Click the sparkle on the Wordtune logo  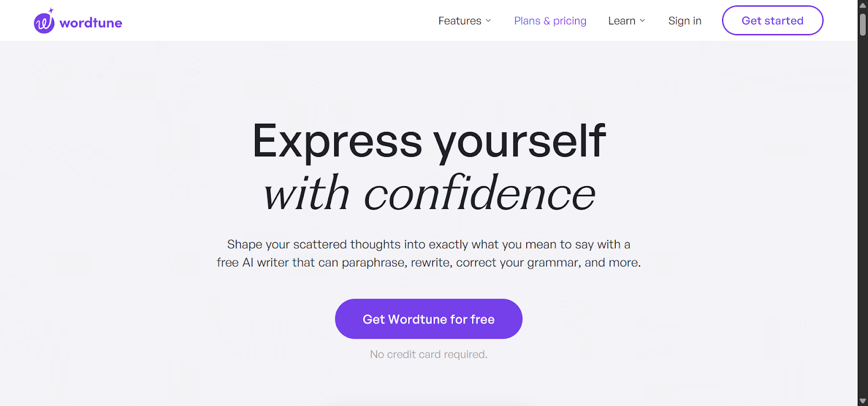51,9
